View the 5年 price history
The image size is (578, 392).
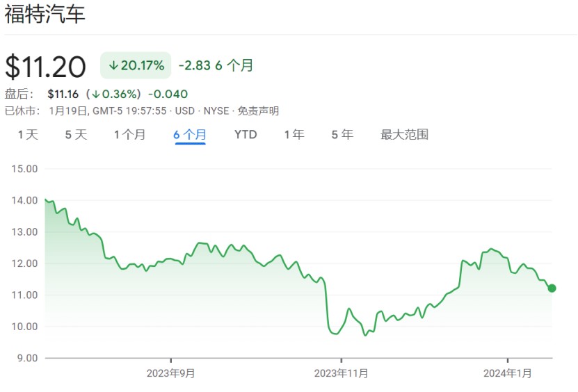tap(342, 135)
